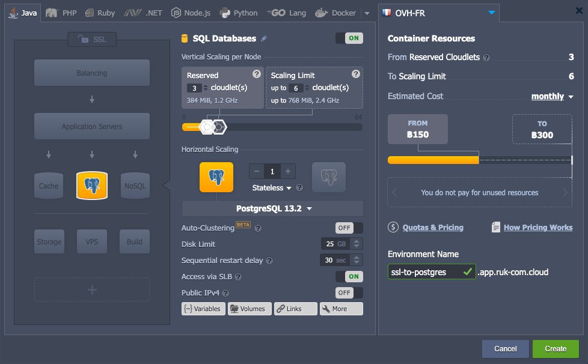Increase node count with plus button
Screen dimensions: 588x364
(x=288, y=172)
